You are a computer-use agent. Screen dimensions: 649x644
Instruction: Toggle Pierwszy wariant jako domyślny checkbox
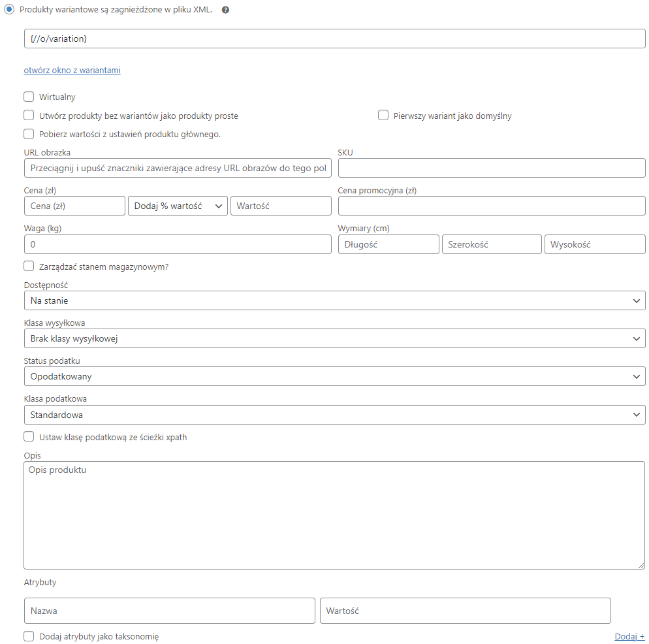click(x=383, y=115)
